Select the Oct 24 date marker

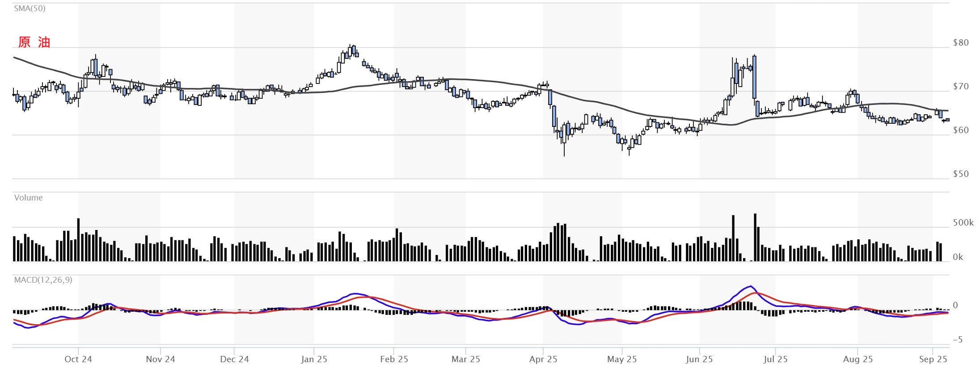78,359
